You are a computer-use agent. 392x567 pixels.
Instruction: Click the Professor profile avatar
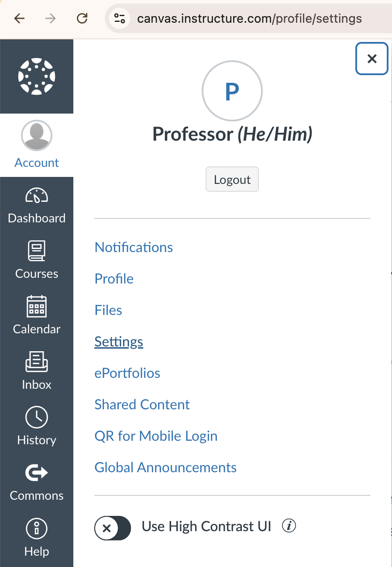232,90
